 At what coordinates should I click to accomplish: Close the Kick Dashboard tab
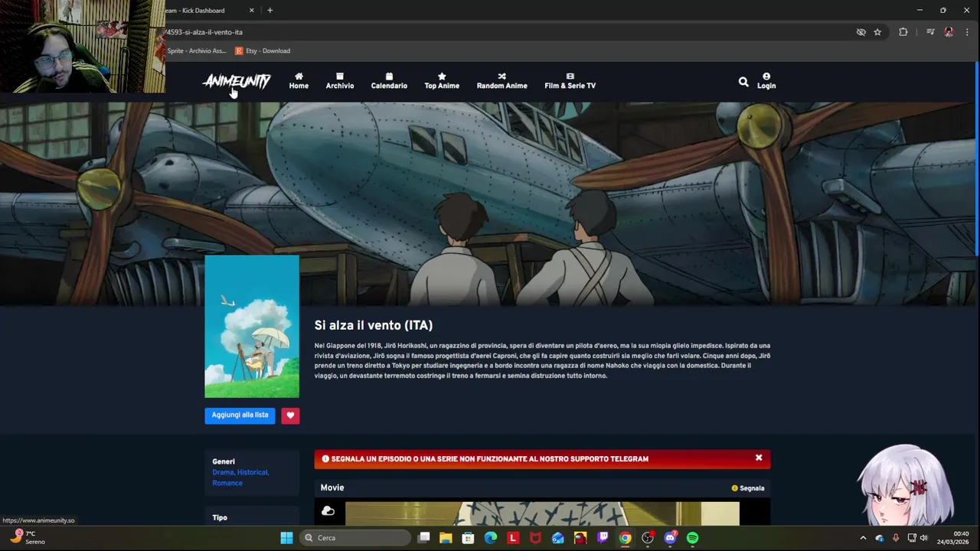(252, 10)
